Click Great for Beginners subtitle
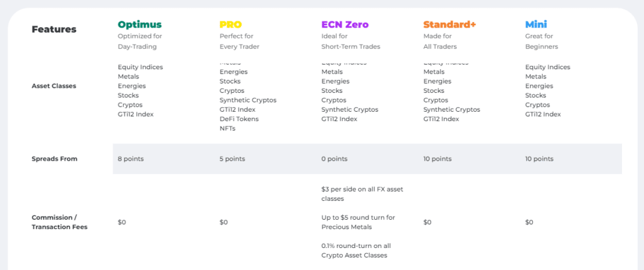 [x=541, y=41]
